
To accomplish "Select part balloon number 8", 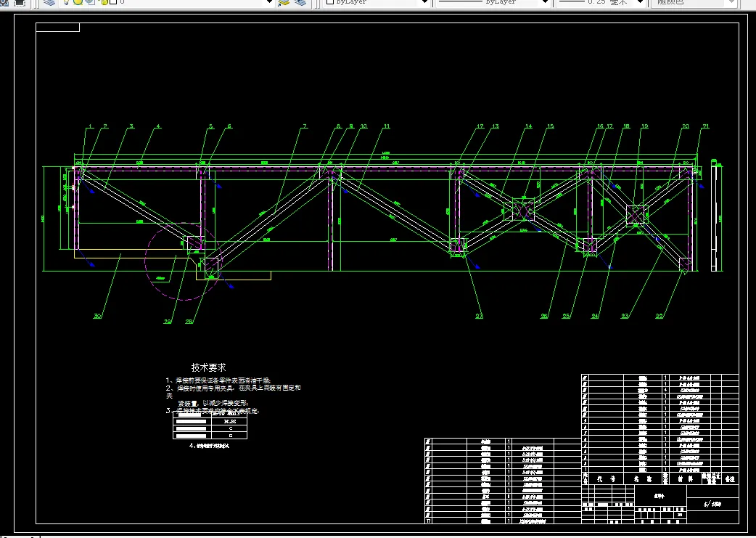I will [339, 126].
